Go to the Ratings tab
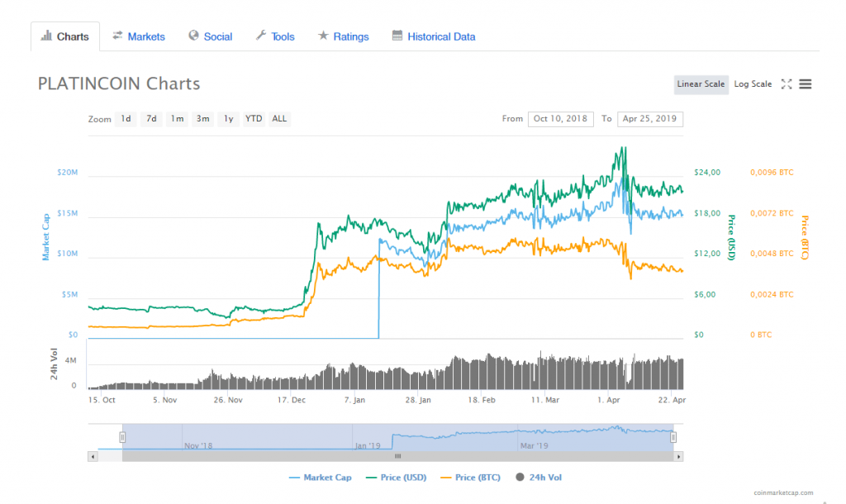The height and width of the screenshot is (504, 846). point(344,36)
